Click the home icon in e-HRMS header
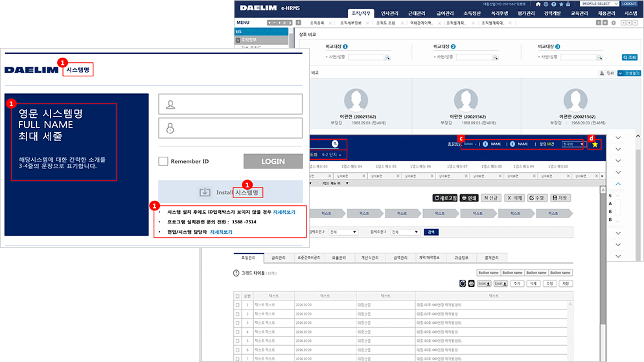This screenshot has width=644, height=362. click(538, 4)
